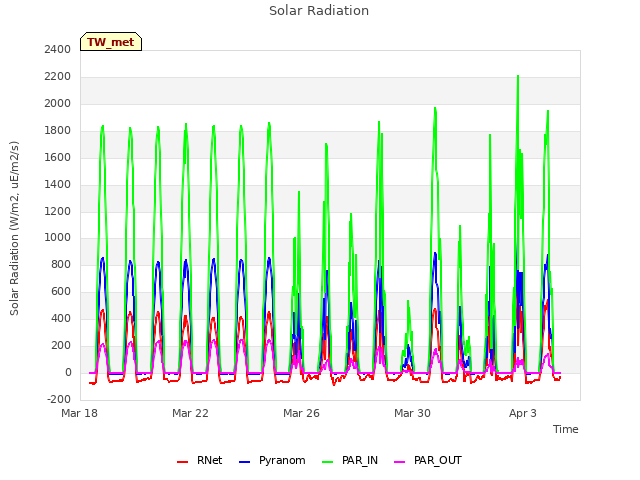Select the PAR_IN legend label
Image resolution: width=640 pixels, height=480 pixels.
coord(360,460)
